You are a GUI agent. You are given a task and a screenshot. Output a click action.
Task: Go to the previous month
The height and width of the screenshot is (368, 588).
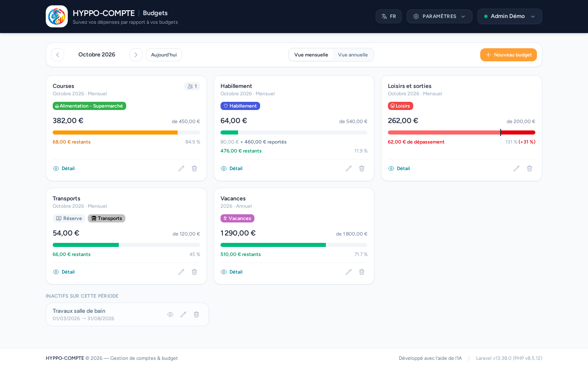(58, 55)
